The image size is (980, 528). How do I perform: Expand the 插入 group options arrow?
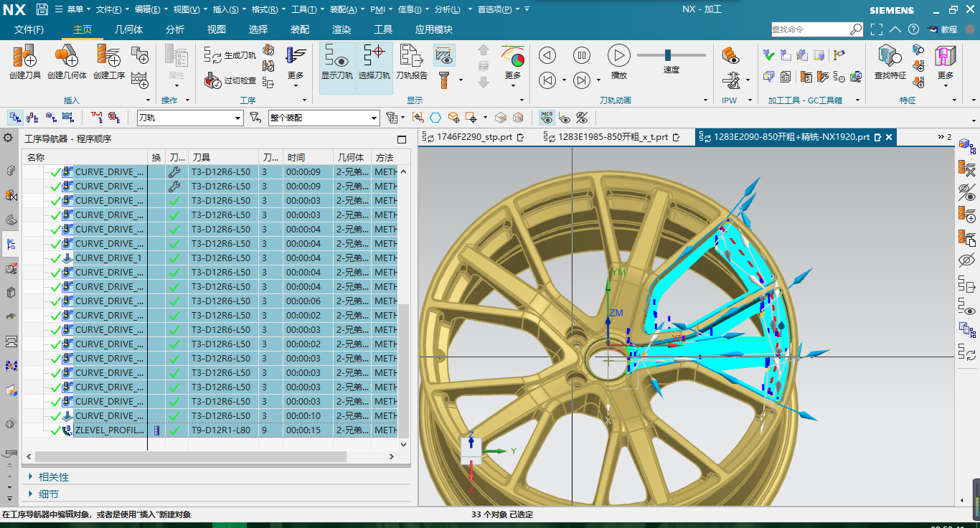pyautogui.click(x=148, y=100)
